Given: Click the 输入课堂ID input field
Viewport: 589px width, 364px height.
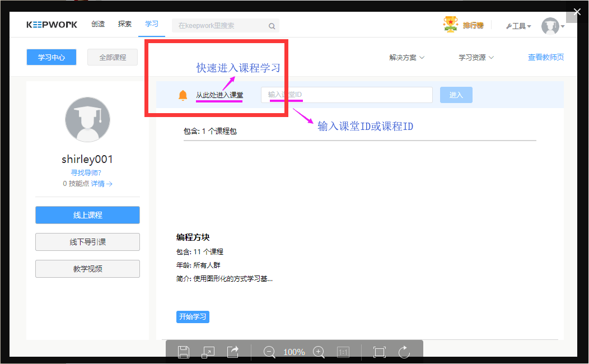Looking at the screenshot, I should click(346, 95).
